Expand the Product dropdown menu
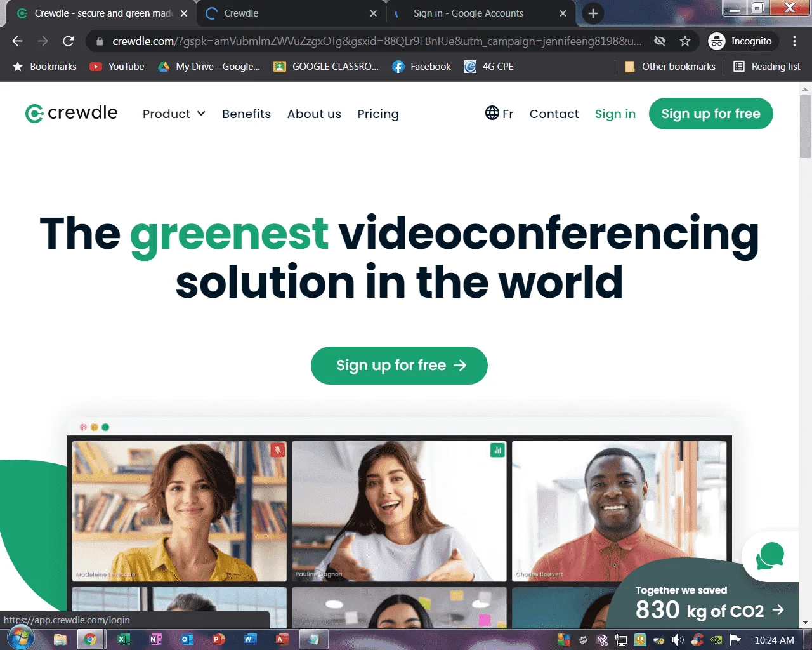 click(x=174, y=114)
